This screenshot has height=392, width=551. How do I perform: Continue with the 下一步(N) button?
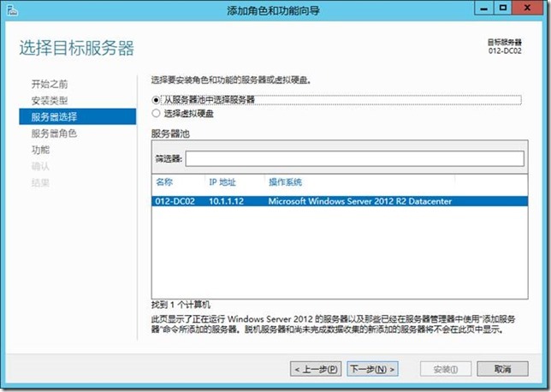click(372, 369)
